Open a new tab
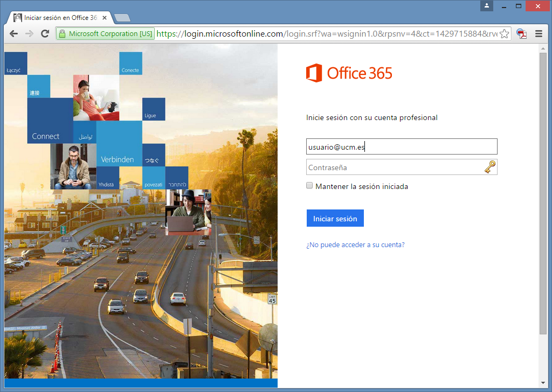Image resolution: width=552 pixels, height=392 pixels. [x=122, y=18]
